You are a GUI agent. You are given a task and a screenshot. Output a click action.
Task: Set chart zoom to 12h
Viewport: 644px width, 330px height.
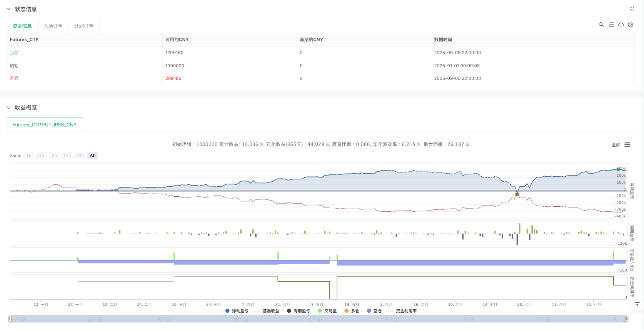tap(67, 156)
